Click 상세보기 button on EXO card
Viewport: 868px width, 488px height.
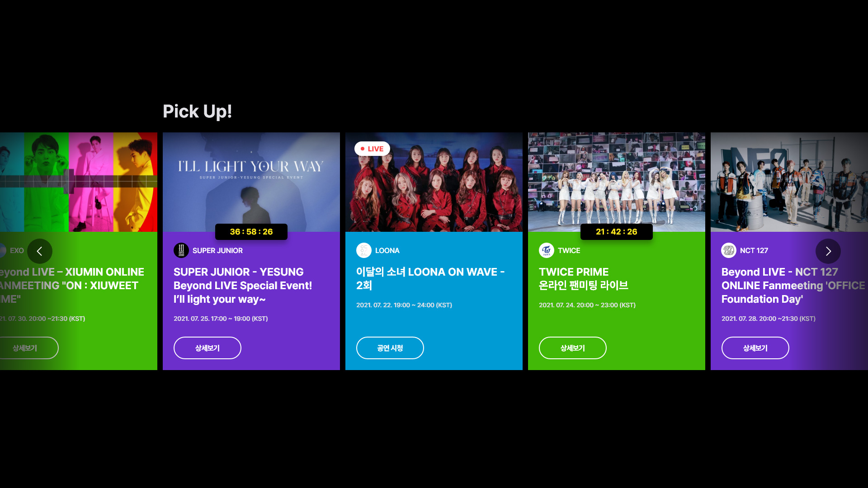point(25,348)
